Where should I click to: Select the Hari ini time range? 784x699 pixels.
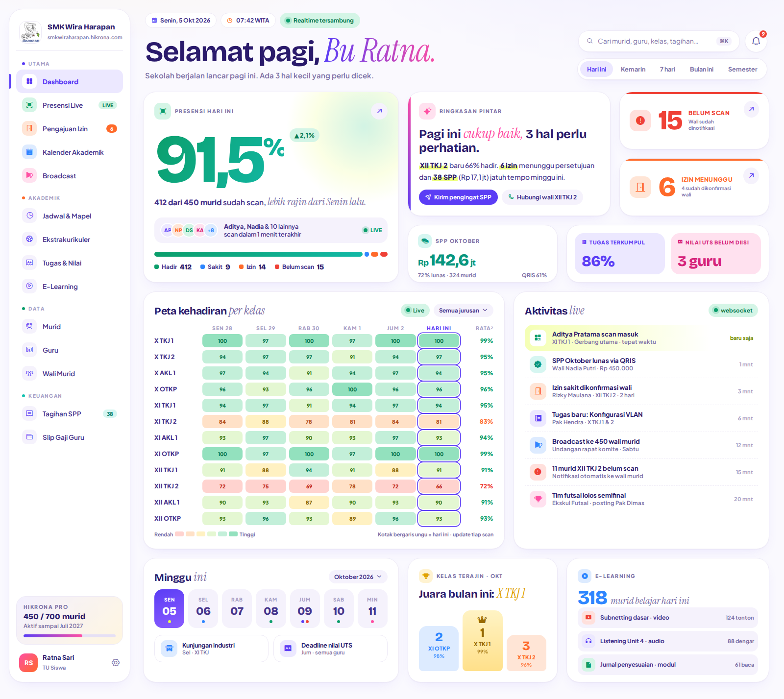click(x=596, y=69)
